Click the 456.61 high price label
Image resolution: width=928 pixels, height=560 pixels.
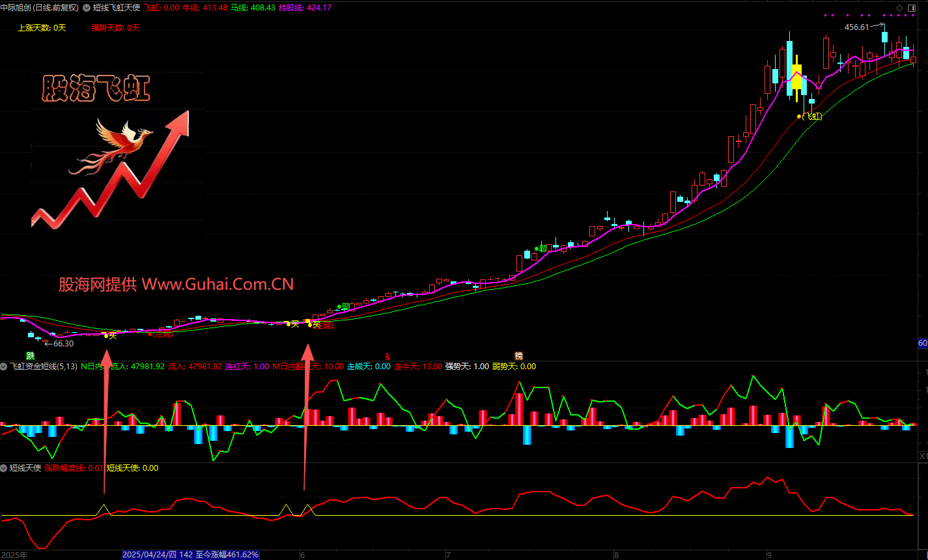[856, 27]
